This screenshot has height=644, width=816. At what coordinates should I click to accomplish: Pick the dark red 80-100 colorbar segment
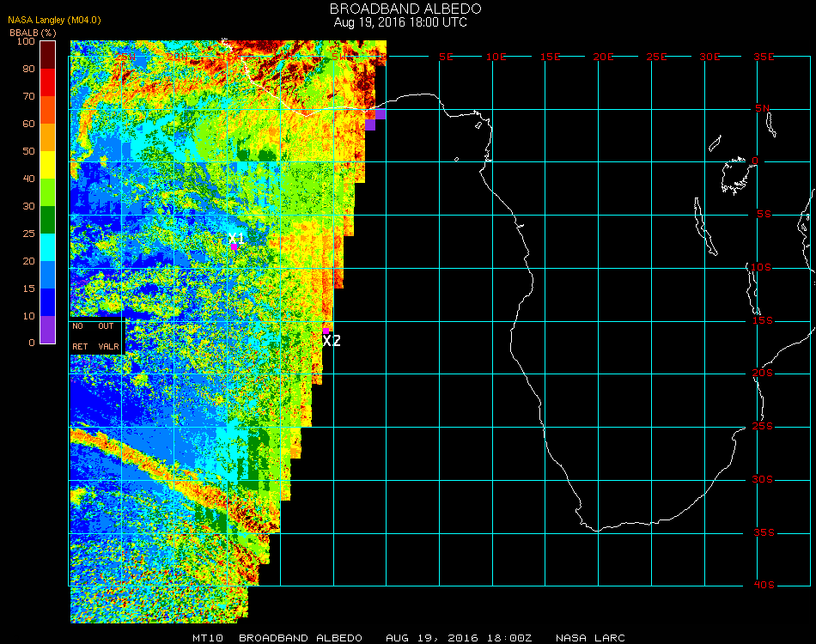[x=48, y=55]
